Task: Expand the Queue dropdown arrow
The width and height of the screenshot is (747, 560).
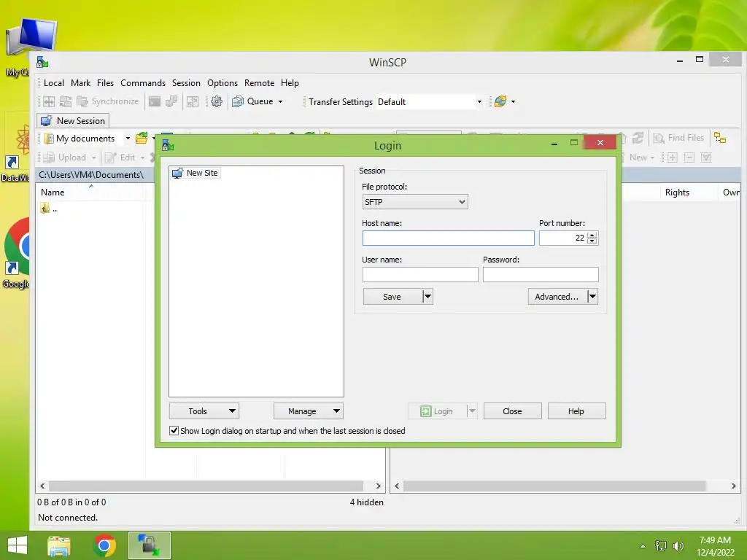Action: (281, 101)
